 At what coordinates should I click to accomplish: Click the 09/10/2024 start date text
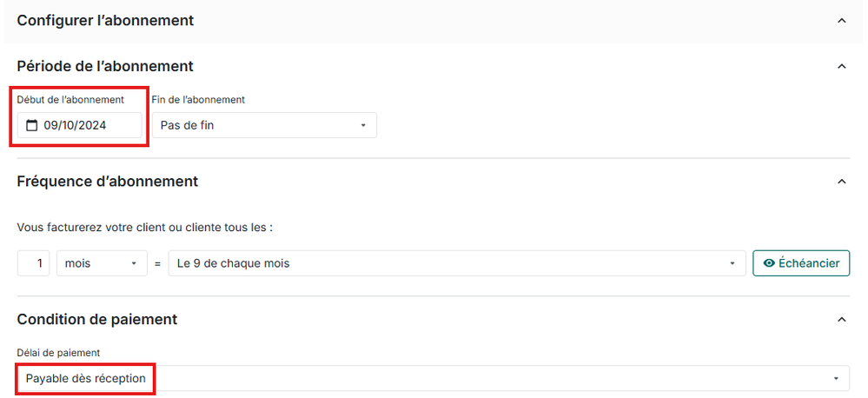(75, 125)
